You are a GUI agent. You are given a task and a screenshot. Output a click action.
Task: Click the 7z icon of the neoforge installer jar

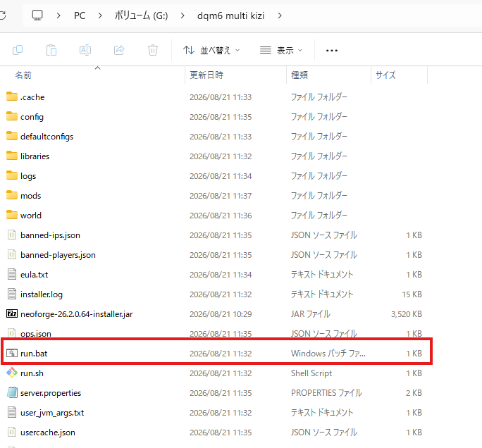(x=12, y=313)
